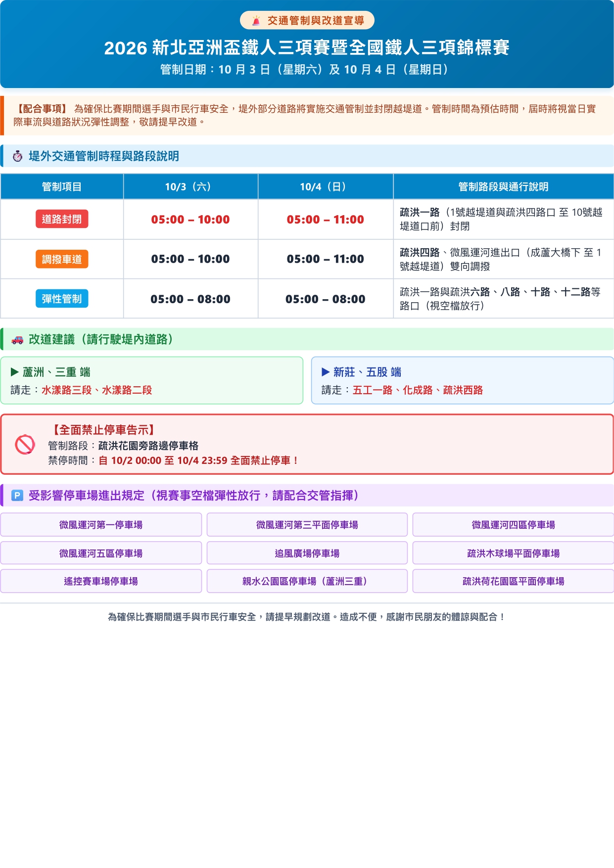Select the 微風運河第三平面停車場 card
Image resolution: width=614 pixels, height=868 pixels.
[307, 525]
